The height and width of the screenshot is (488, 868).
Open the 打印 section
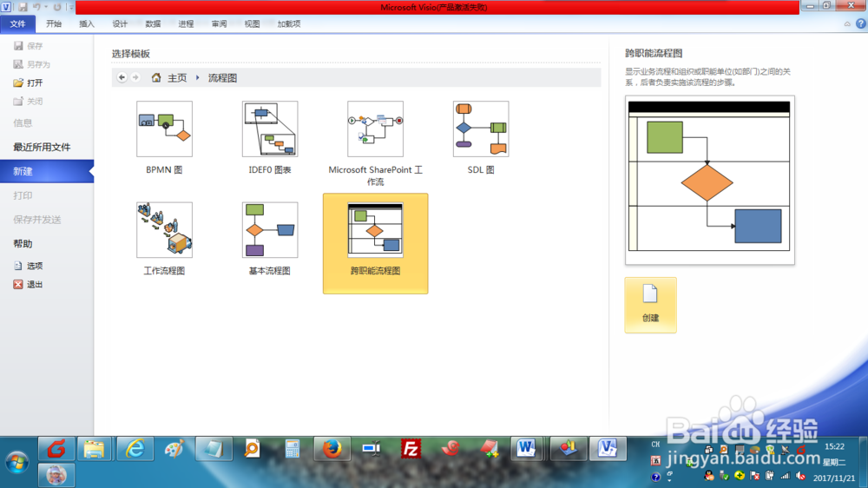tap(23, 195)
